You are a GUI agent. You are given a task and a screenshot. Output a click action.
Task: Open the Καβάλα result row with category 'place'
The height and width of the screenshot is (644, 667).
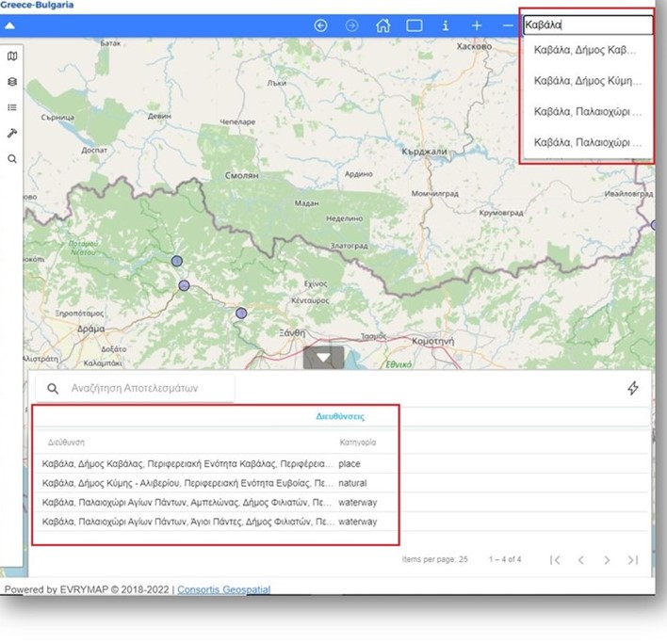(x=188, y=464)
